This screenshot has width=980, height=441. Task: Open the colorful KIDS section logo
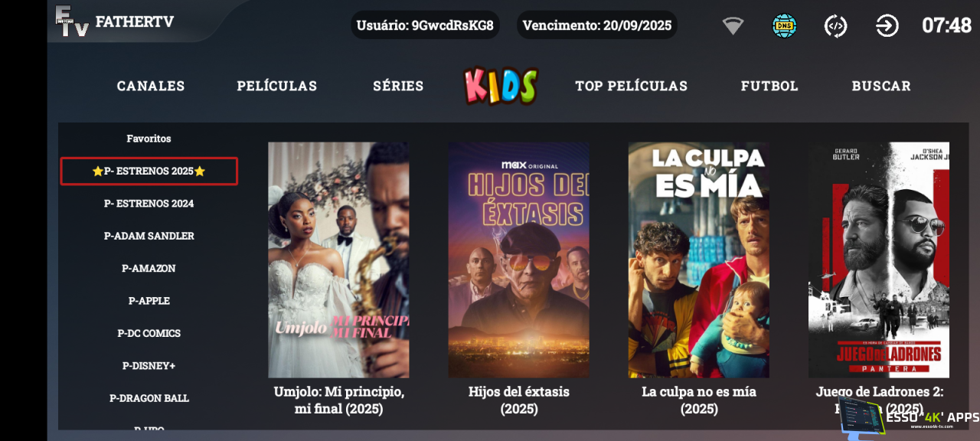point(501,86)
